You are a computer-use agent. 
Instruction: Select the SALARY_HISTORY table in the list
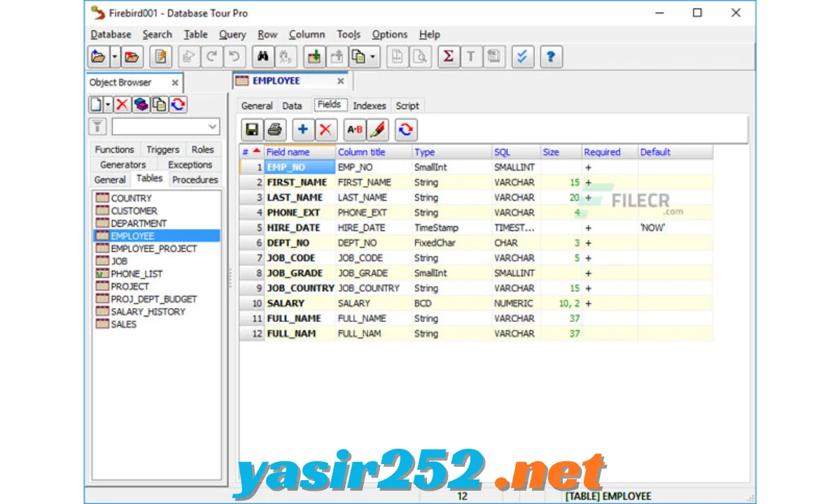point(148,311)
